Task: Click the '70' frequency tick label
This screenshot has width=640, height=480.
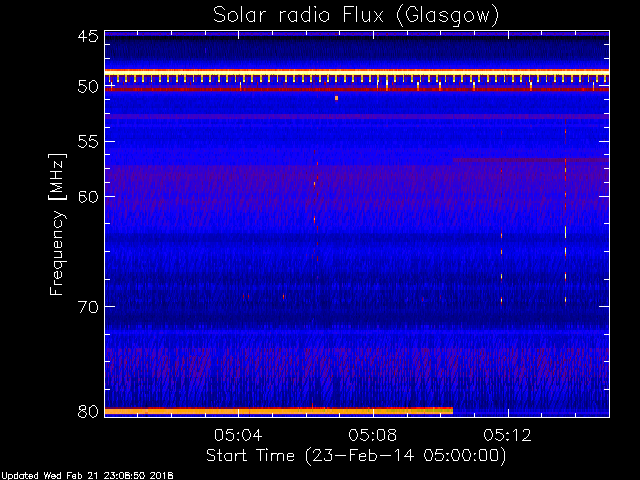Action: [88, 307]
